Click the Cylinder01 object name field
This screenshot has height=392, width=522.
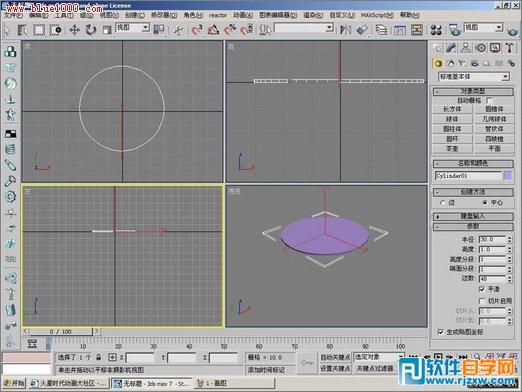coord(468,176)
